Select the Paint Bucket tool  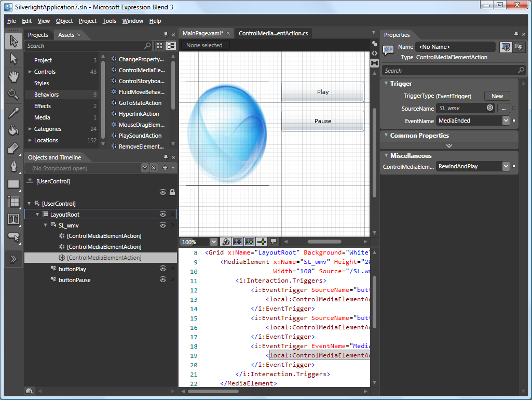[13, 130]
